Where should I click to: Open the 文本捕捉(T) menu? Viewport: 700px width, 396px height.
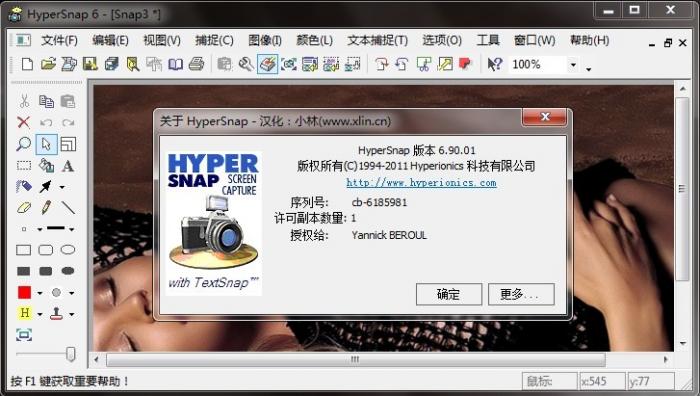tap(378, 41)
